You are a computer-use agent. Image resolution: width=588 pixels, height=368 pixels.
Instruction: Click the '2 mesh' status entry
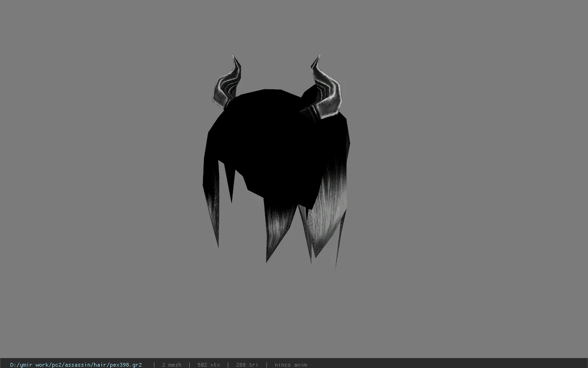(172, 365)
